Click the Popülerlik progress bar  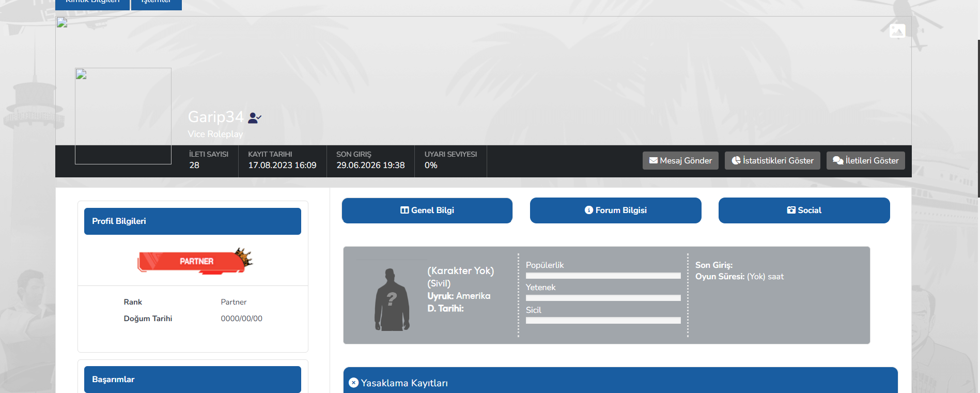tap(603, 276)
